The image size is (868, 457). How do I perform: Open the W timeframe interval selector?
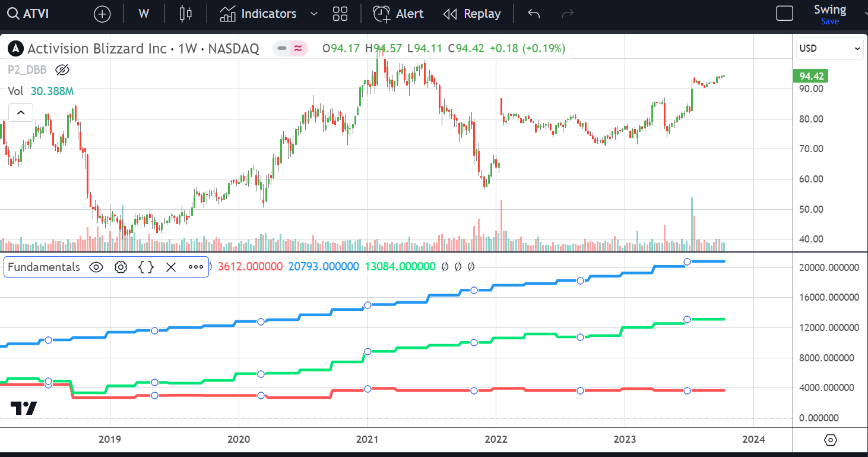[143, 14]
